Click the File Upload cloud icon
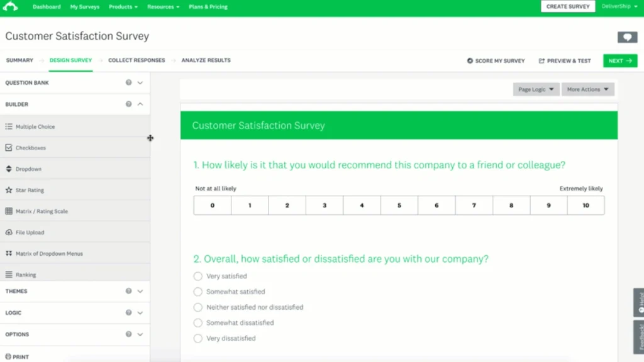The image size is (644, 362). (x=9, y=233)
